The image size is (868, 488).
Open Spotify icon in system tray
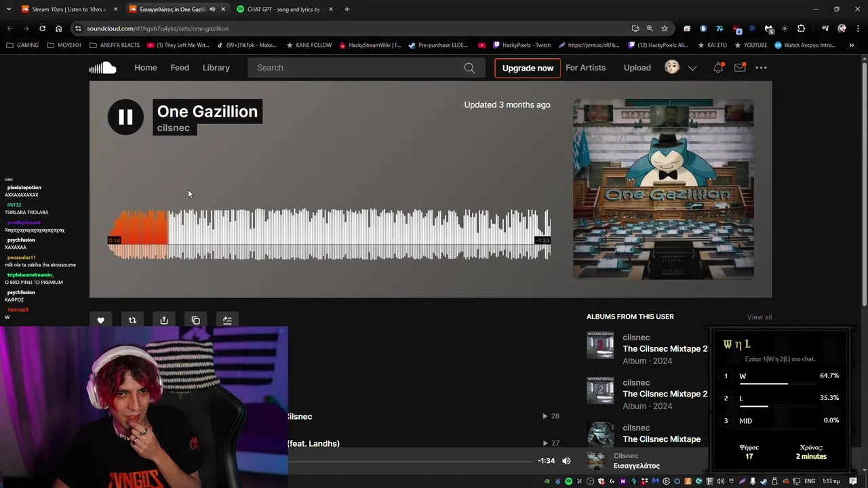coord(568,481)
